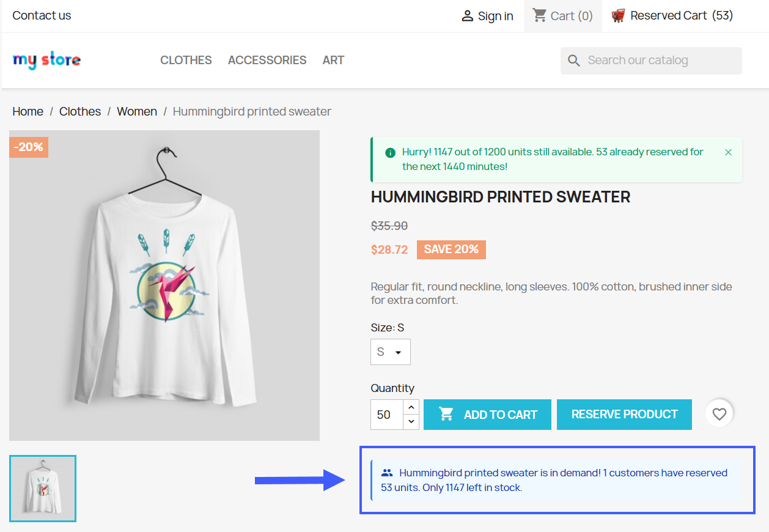The width and height of the screenshot is (769, 532).
Task: Click the my store logo
Action: [x=46, y=60]
